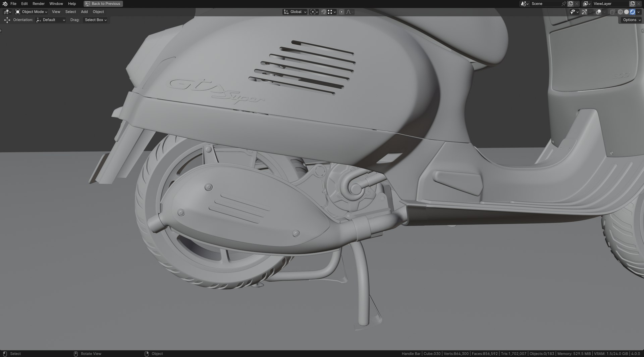Open the editor type selector
This screenshot has width=644, height=357.
[x=7, y=12]
